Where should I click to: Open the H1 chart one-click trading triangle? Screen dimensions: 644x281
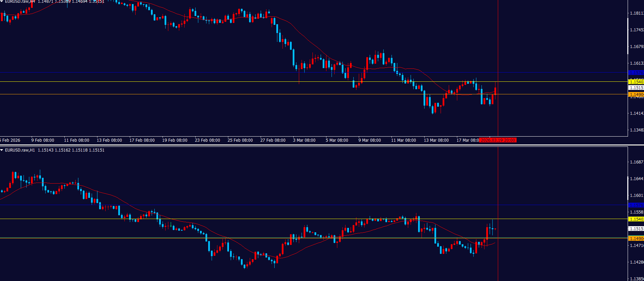[x=2, y=150]
